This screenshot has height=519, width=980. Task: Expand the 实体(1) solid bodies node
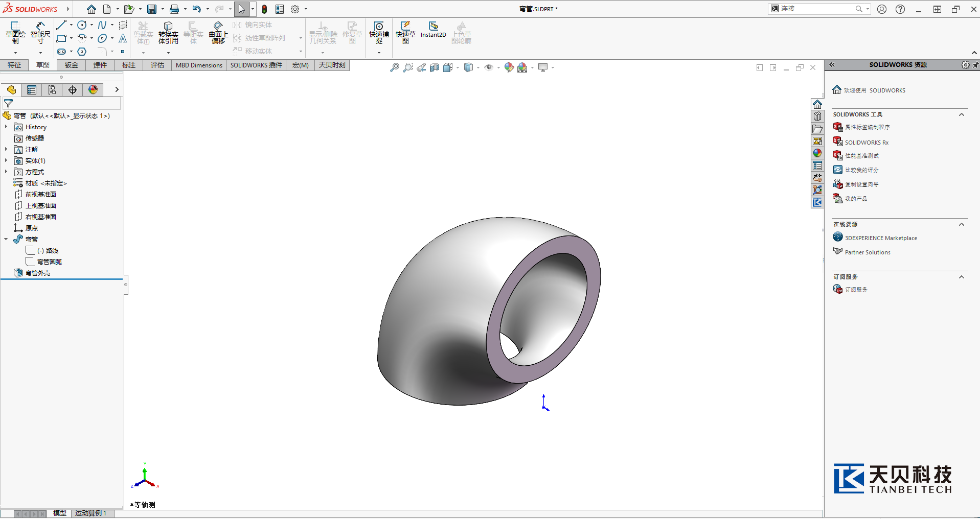coord(6,160)
